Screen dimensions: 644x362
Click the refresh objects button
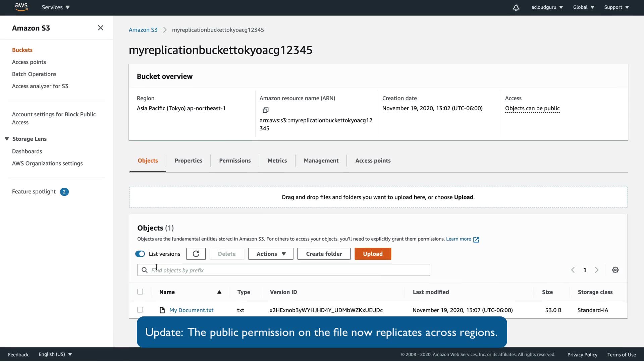click(196, 254)
